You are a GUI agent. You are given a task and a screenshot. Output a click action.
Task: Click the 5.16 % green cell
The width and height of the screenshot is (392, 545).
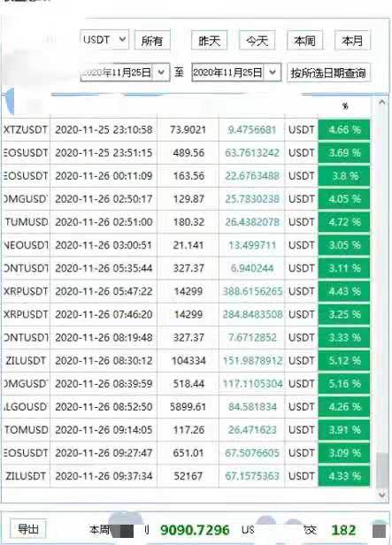[344, 383]
